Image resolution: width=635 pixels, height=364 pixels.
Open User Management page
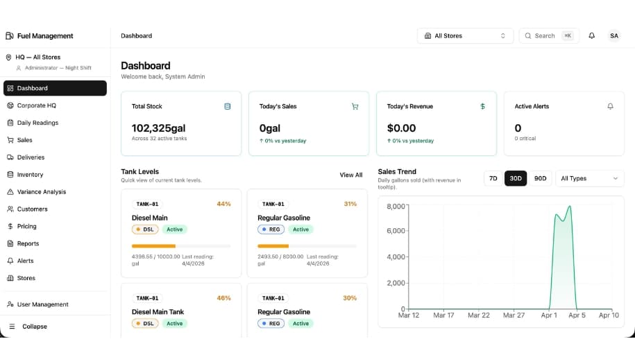[x=55, y=304]
